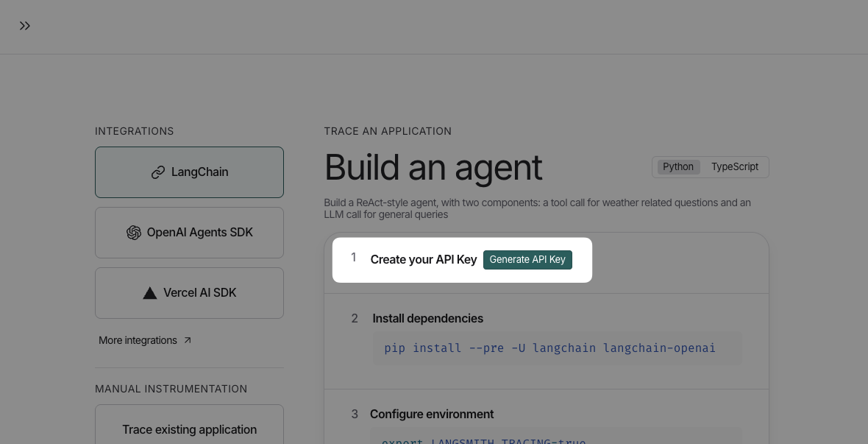868x444 pixels.
Task: Expand the sidebar with the double-chevron icon
Action: (x=24, y=26)
